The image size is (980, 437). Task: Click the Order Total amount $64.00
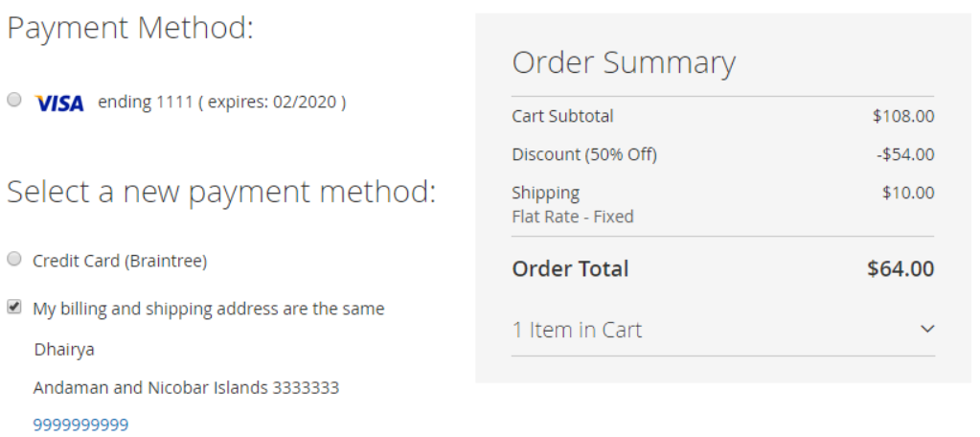click(x=900, y=269)
